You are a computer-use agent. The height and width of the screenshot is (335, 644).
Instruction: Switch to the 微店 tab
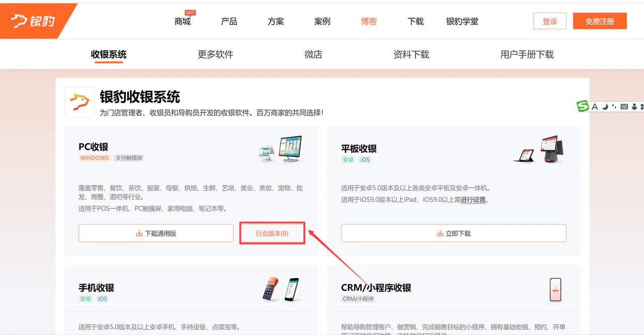pyautogui.click(x=313, y=54)
